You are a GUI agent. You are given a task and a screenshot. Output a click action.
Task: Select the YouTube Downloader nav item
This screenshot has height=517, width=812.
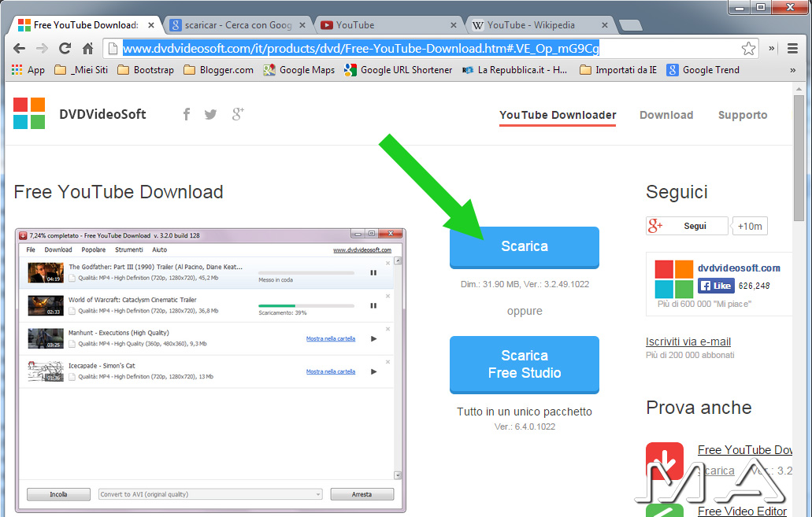point(558,116)
